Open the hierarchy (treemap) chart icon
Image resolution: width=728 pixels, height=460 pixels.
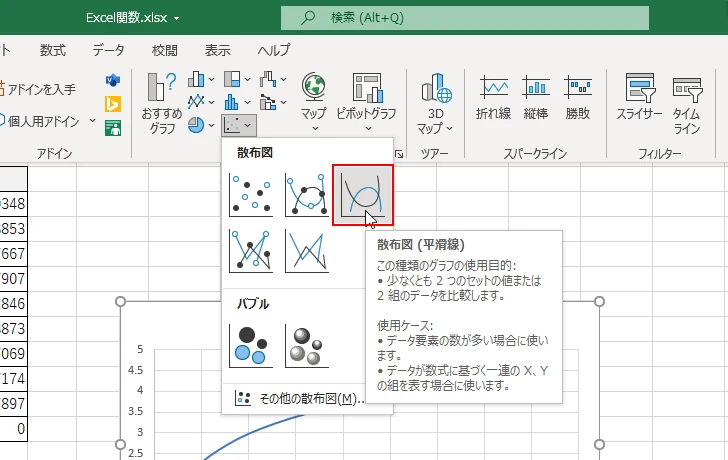coord(232,79)
